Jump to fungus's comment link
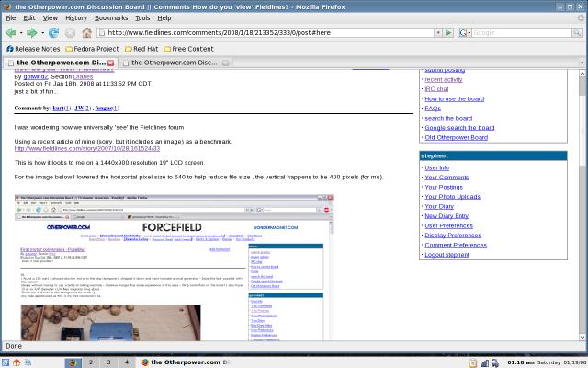This screenshot has height=368, width=588. tap(107, 109)
